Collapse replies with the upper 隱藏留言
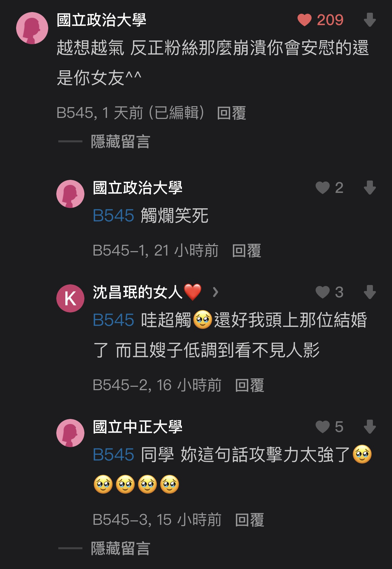This screenshot has width=392, height=569. coord(120,142)
